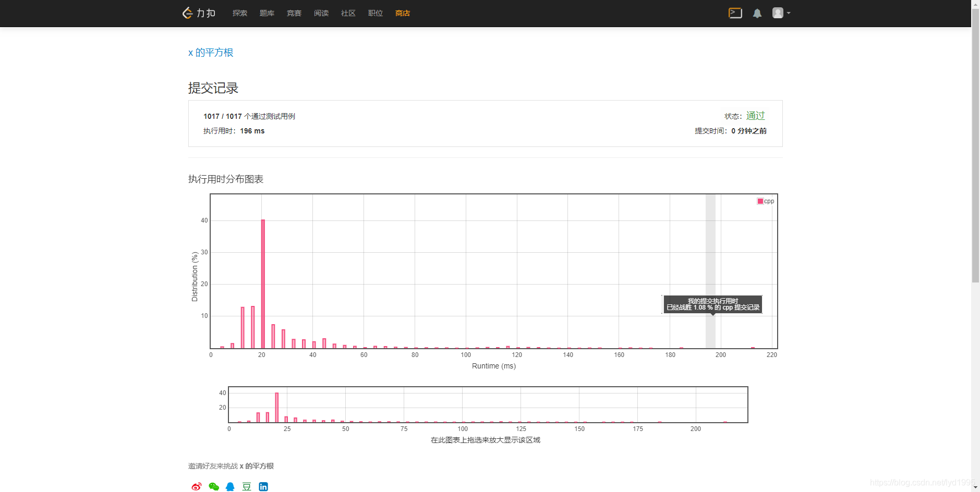Share via QQ icon
980x492 pixels.
[230, 486]
